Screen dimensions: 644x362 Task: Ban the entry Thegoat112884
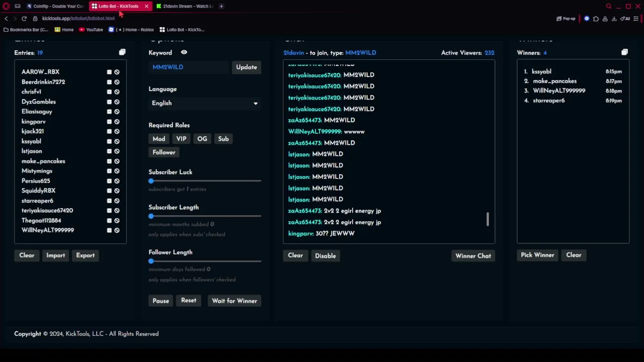(x=117, y=220)
